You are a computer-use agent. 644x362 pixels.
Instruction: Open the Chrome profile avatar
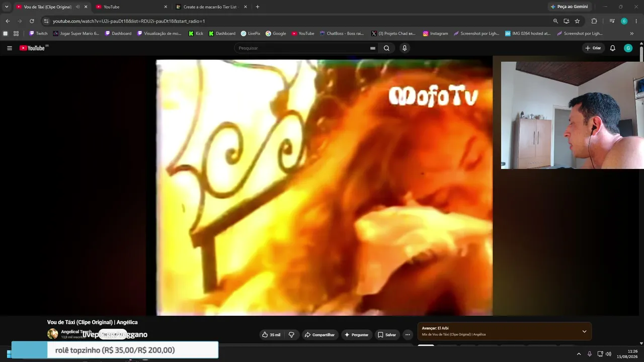[x=624, y=21]
